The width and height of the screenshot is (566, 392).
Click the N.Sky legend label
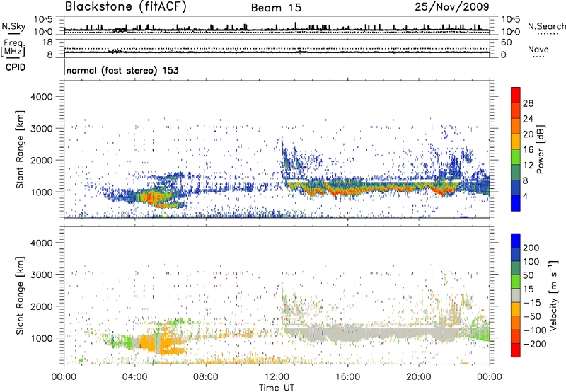[13, 26]
